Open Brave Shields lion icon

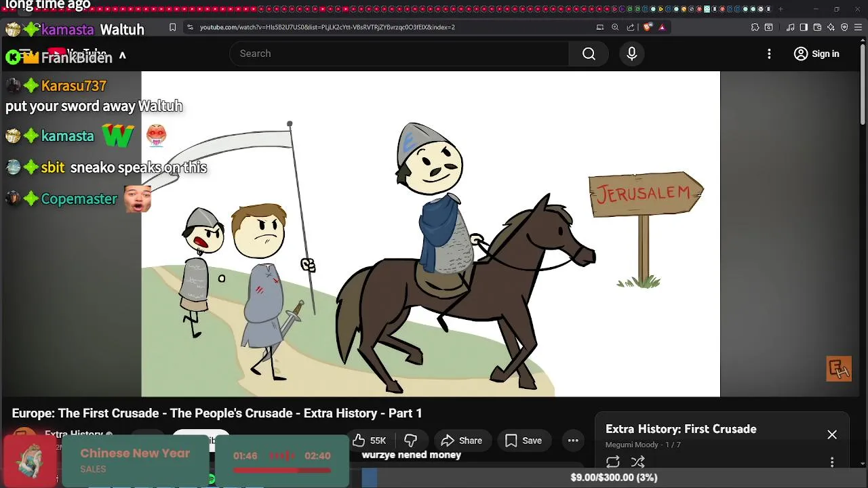pos(648,27)
